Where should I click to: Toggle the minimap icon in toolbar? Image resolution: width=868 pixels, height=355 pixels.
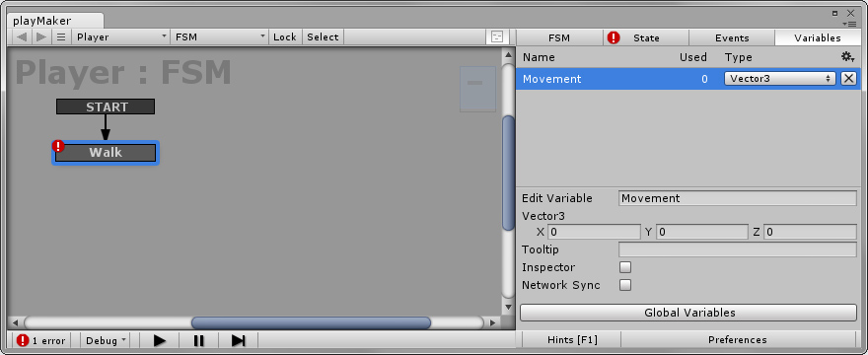[497, 37]
